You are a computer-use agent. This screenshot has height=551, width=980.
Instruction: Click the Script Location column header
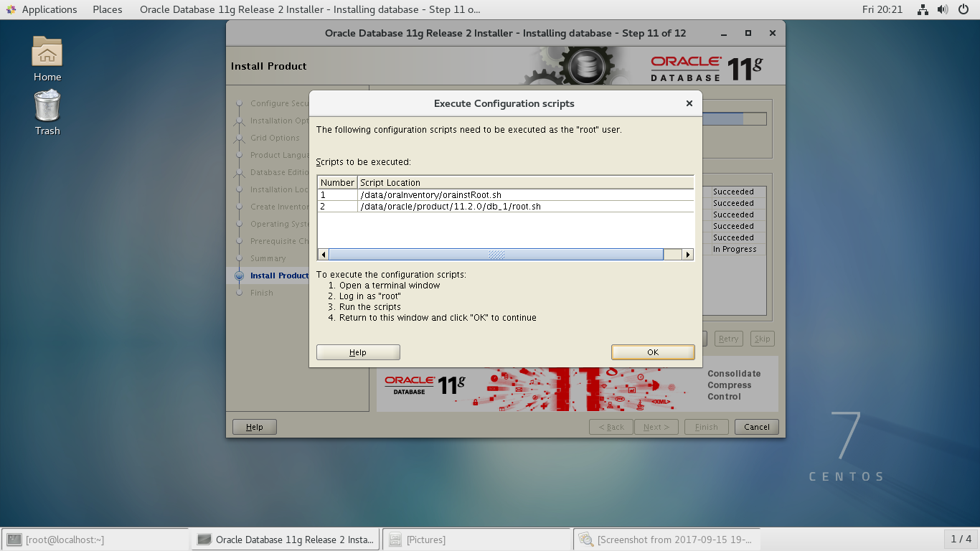pyautogui.click(x=526, y=182)
